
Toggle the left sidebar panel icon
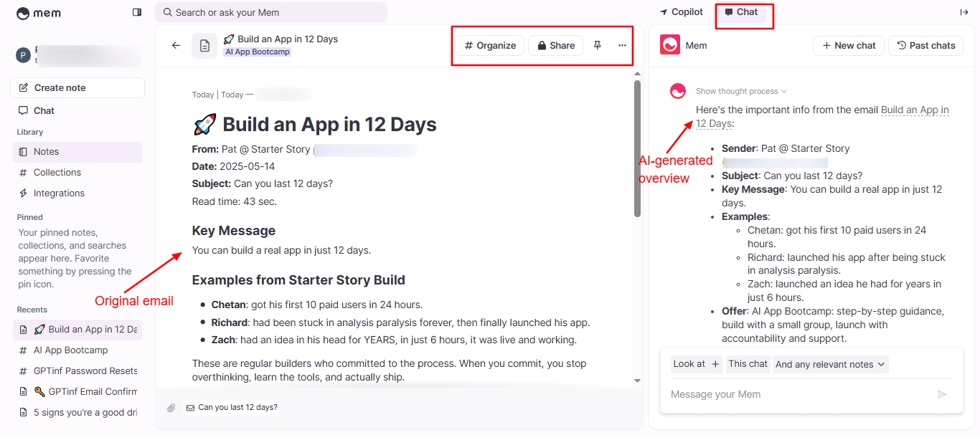pyautogui.click(x=137, y=12)
